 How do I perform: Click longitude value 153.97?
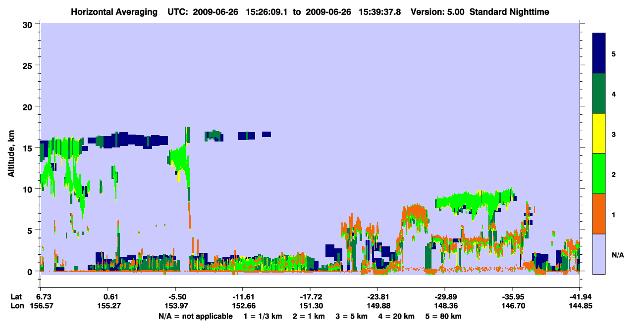pos(177,306)
